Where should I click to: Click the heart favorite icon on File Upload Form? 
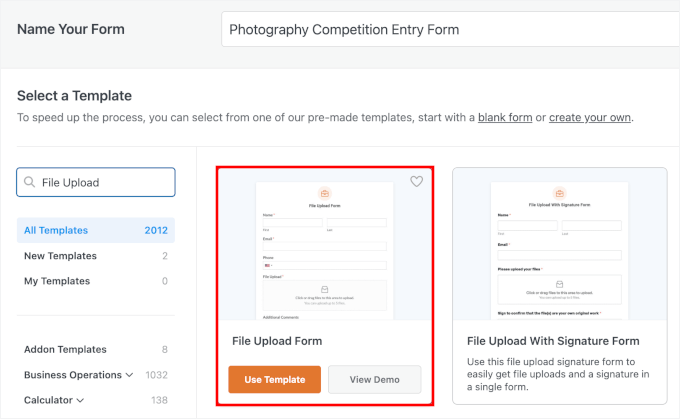417,182
